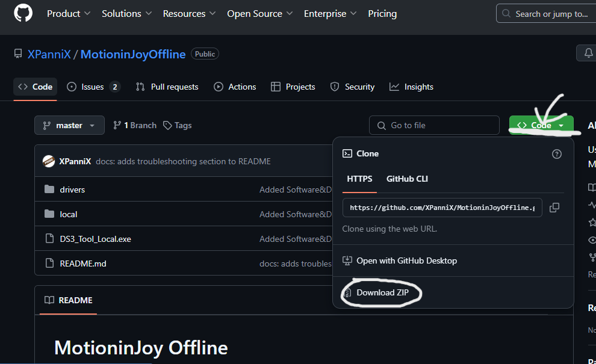Open the master branch selector dropdown
Screen dimensions: 596x364
[x=69, y=125]
